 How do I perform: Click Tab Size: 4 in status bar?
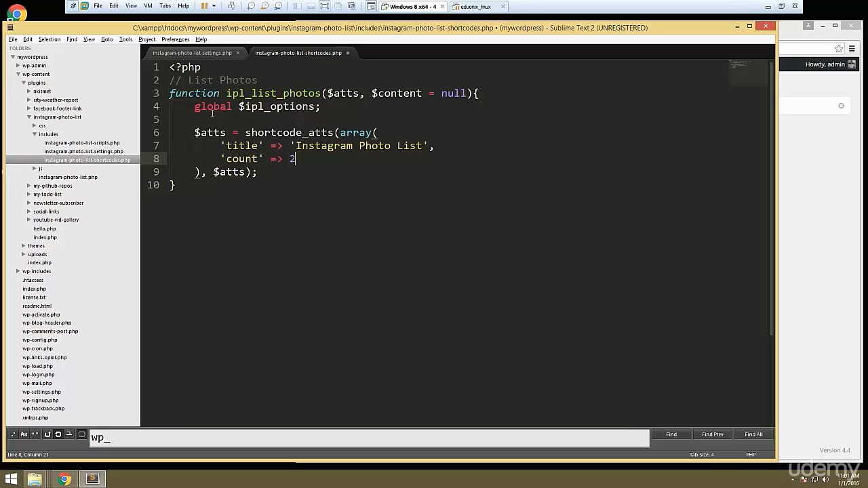(701, 454)
